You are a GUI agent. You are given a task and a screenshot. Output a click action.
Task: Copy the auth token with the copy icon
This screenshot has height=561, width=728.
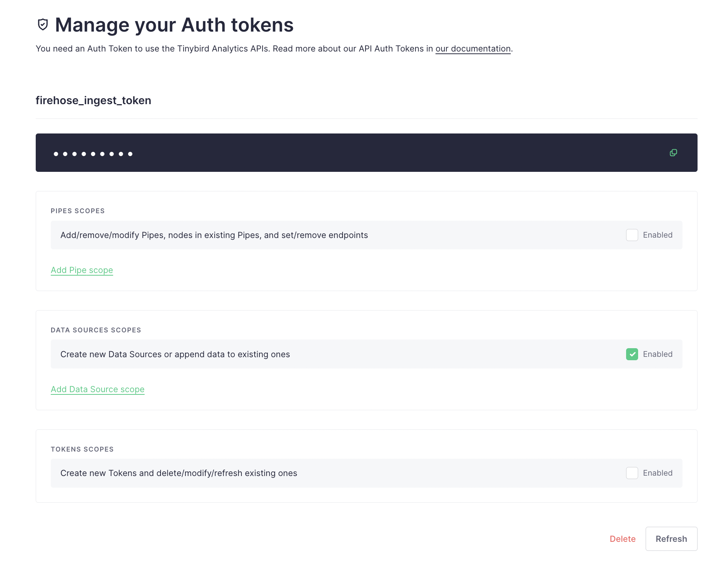click(x=673, y=153)
